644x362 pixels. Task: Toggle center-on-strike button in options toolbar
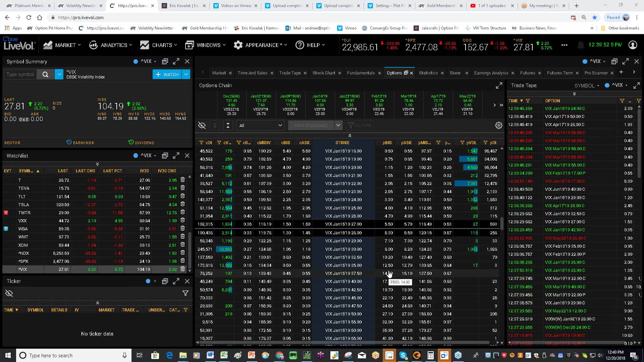pyautogui.click(x=228, y=125)
